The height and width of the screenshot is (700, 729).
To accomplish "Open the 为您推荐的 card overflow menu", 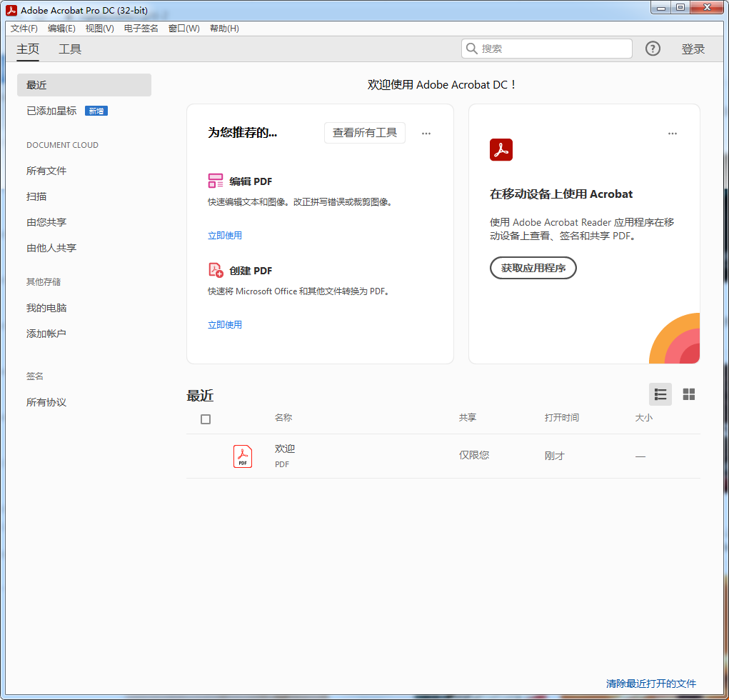I will click(x=426, y=133).
